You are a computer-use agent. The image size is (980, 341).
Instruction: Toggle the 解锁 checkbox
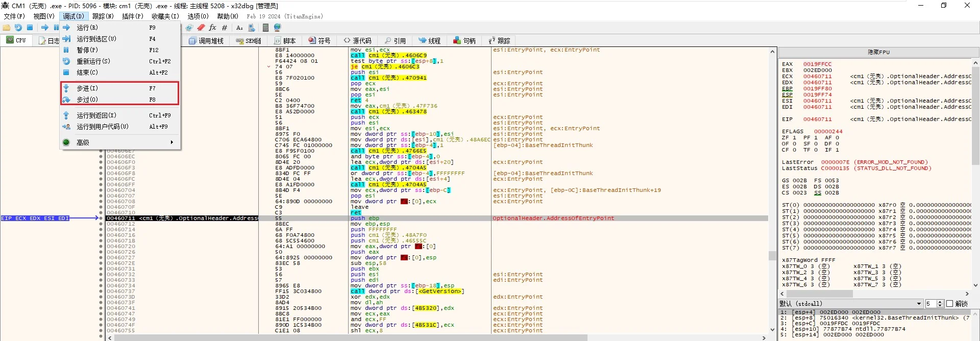tap(950, 304)
